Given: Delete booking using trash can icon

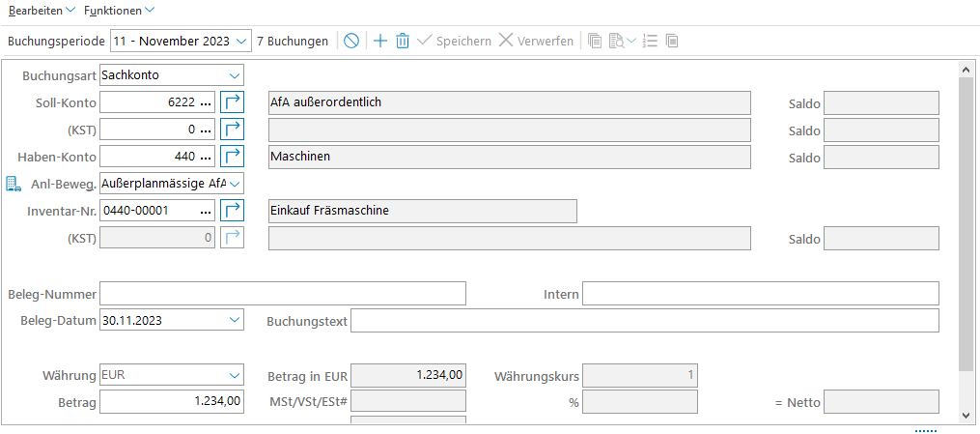Looking at the screenshot, I should coord(403,41).
